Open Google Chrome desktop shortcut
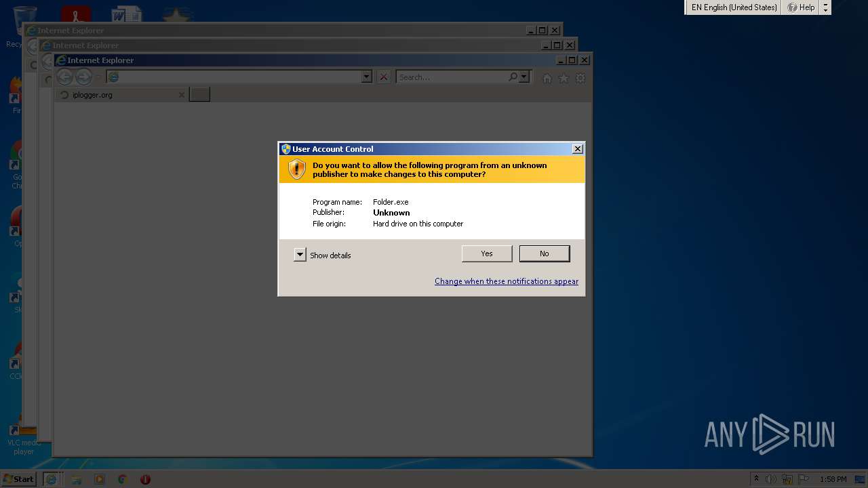Image resolution: width=868 pixels, height=488 pixels. (x=15, y=166)
